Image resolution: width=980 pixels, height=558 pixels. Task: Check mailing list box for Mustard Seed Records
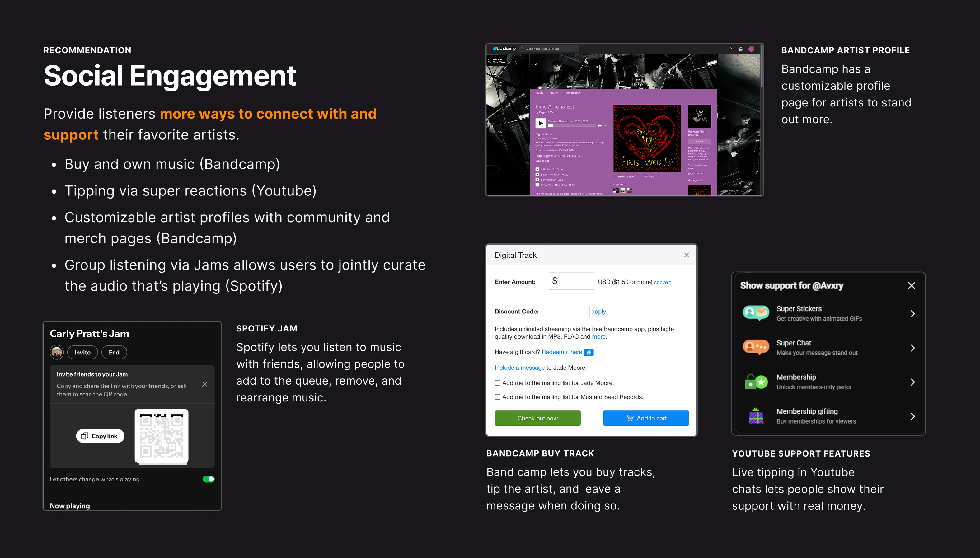tap(497, 397)
